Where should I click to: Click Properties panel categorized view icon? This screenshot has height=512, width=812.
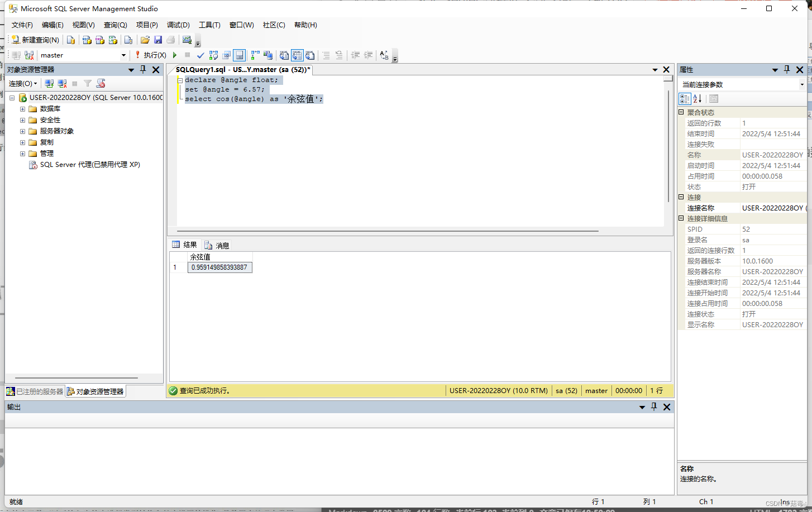click(x=685, y=99)
